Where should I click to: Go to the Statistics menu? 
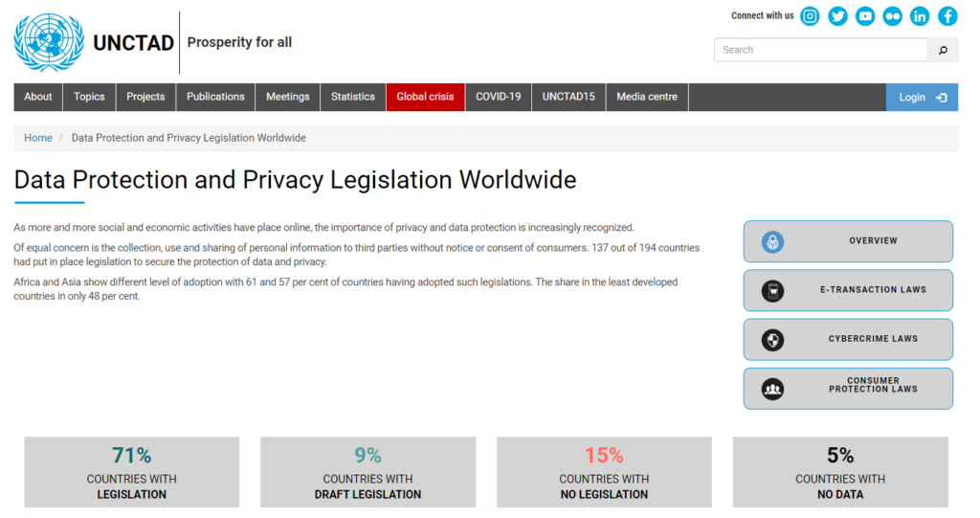pyautogui.click(x=353, y=97)
